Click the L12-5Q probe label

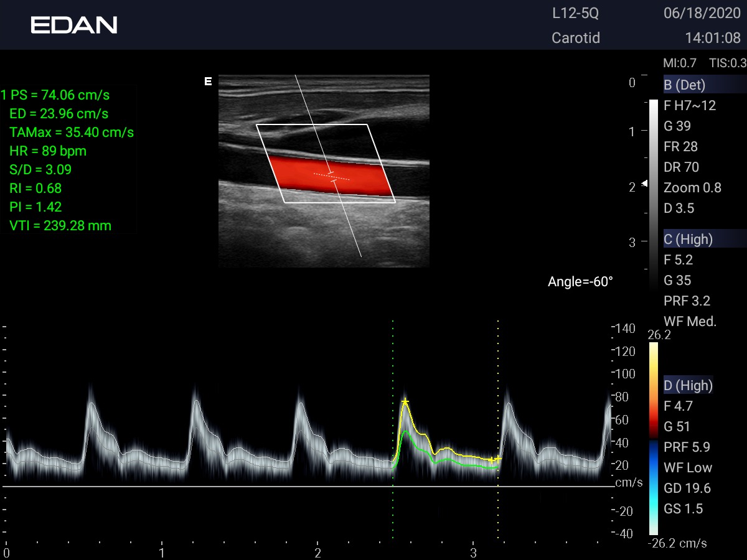[576, 13]
